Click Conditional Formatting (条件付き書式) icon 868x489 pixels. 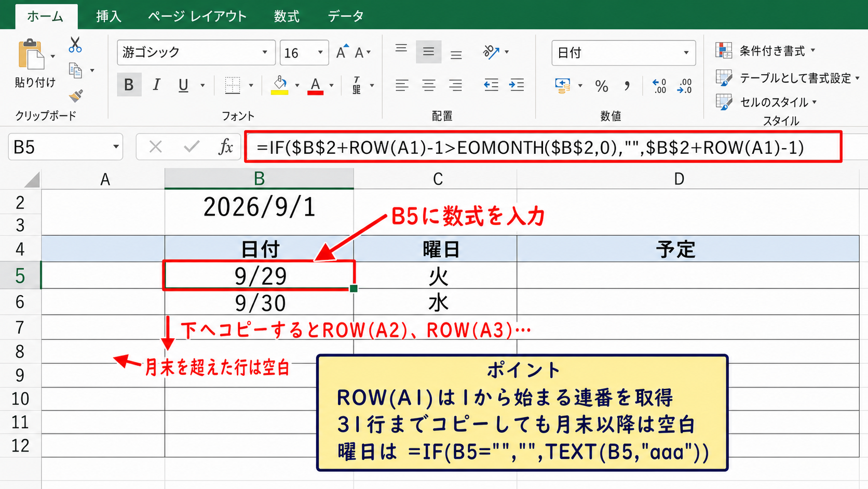724,50
